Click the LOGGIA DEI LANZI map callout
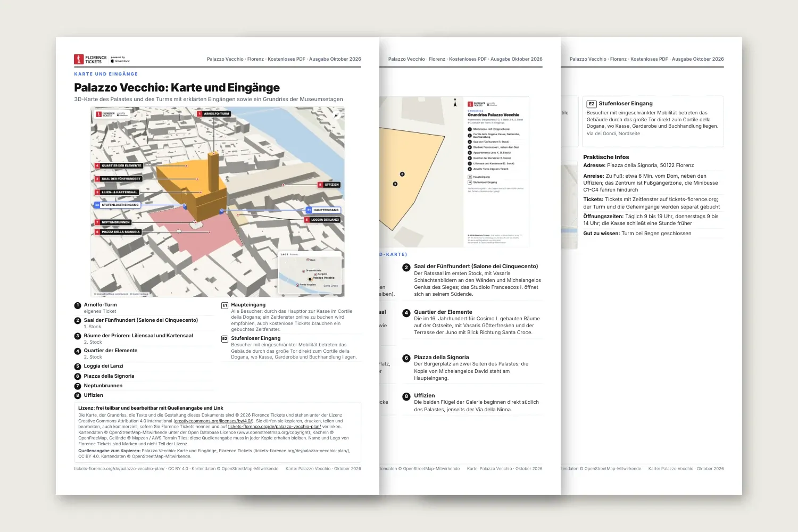The width and height of the screenshot is (798, 532). 322,220
